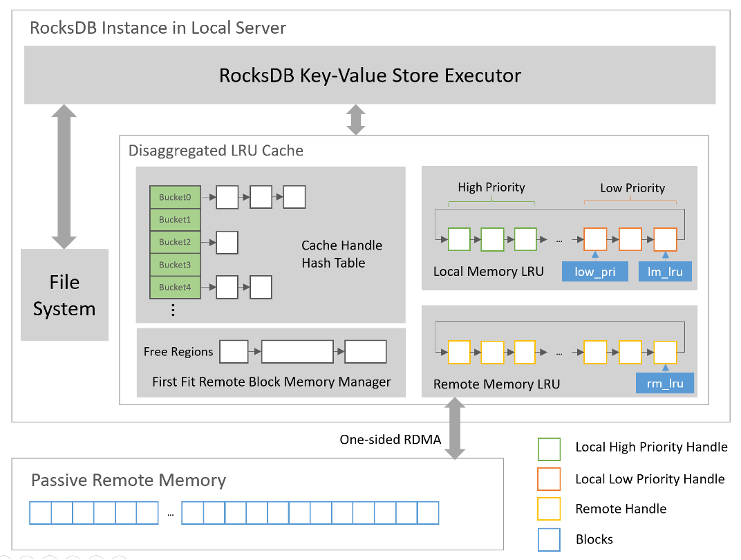This screenshot has height=560, width=741.
Task: Pick the blue Blocks legend swatch
Action: coord(549,540)
